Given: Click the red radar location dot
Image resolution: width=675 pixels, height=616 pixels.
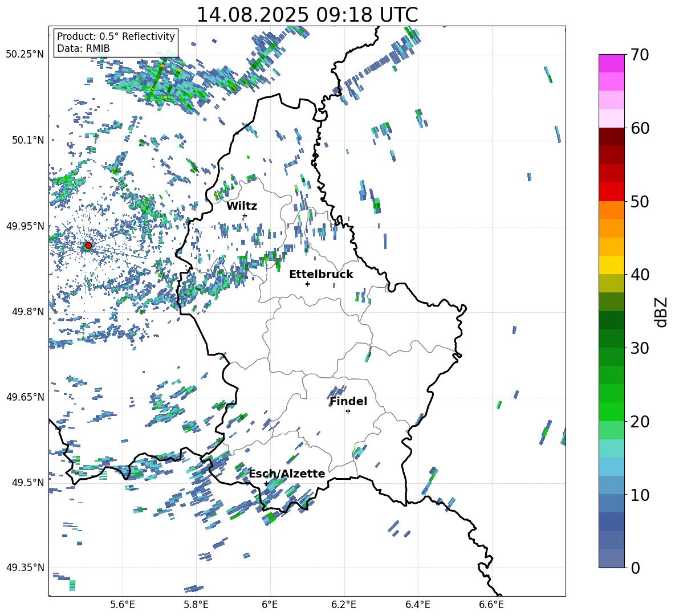Looking at the screenshot, I should click(88, 246).
